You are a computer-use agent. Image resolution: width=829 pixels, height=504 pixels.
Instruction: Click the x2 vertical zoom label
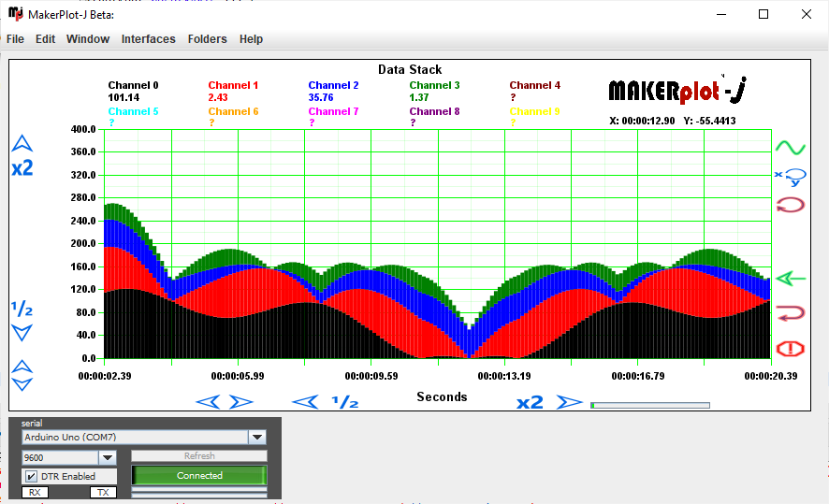pyautogui.click(x=22, y=168)
